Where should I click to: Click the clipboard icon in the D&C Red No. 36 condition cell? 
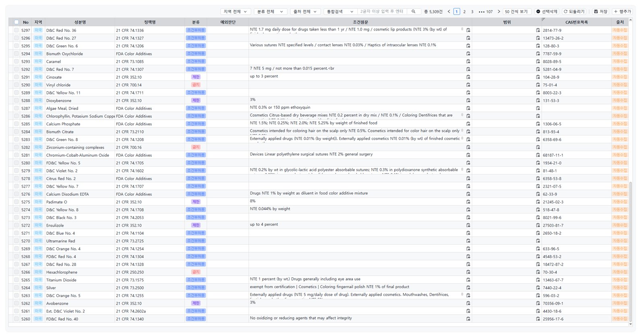point(468,30)
